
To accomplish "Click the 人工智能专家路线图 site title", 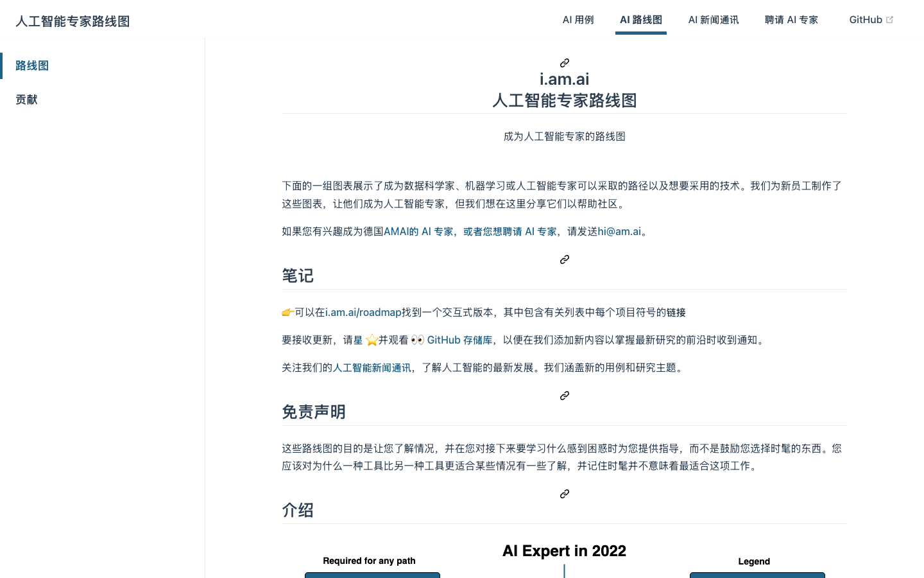I will (x=73, y=21).
